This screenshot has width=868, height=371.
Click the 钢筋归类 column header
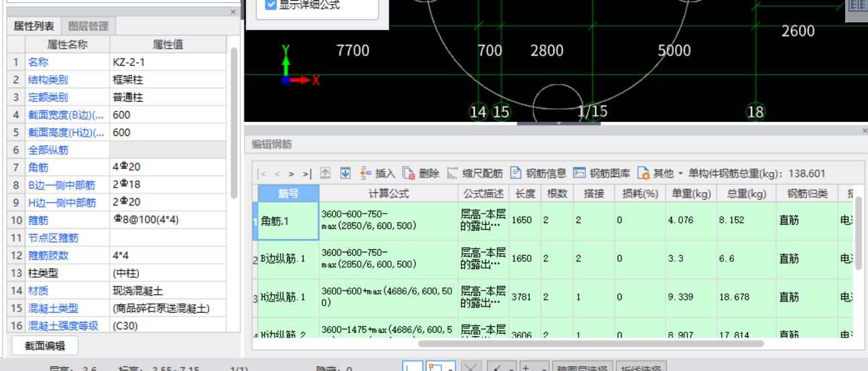807,194
